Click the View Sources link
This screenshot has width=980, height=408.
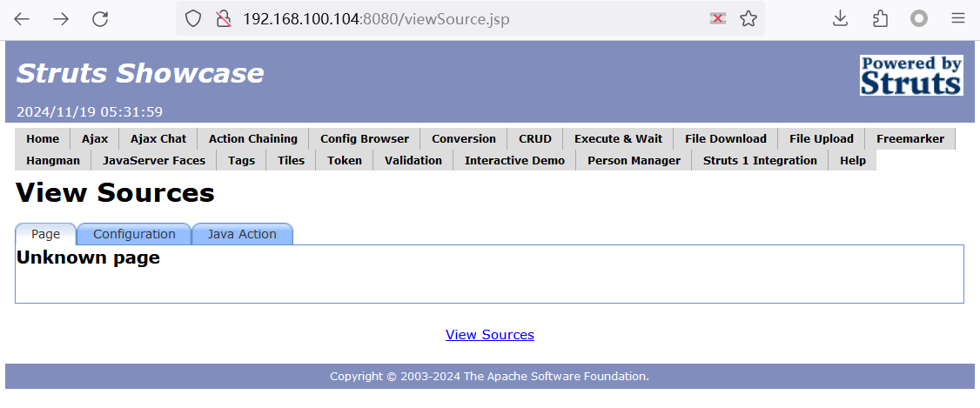489,335
